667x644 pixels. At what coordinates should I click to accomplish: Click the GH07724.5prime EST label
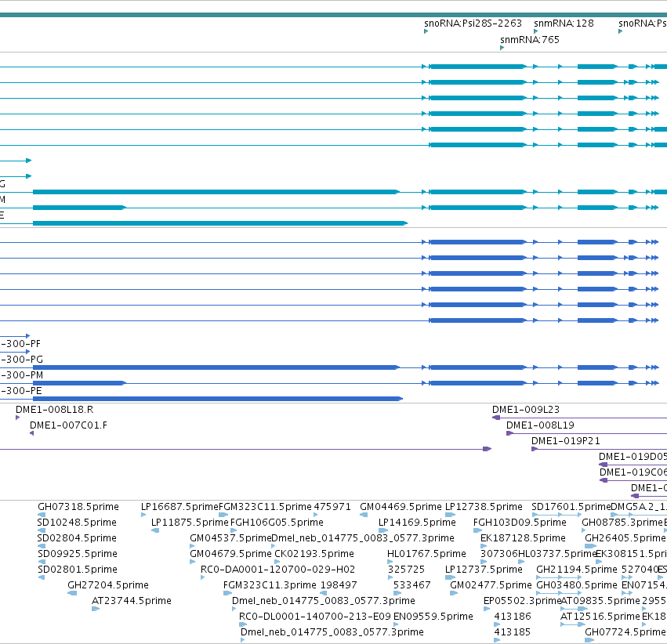point(625,633)
